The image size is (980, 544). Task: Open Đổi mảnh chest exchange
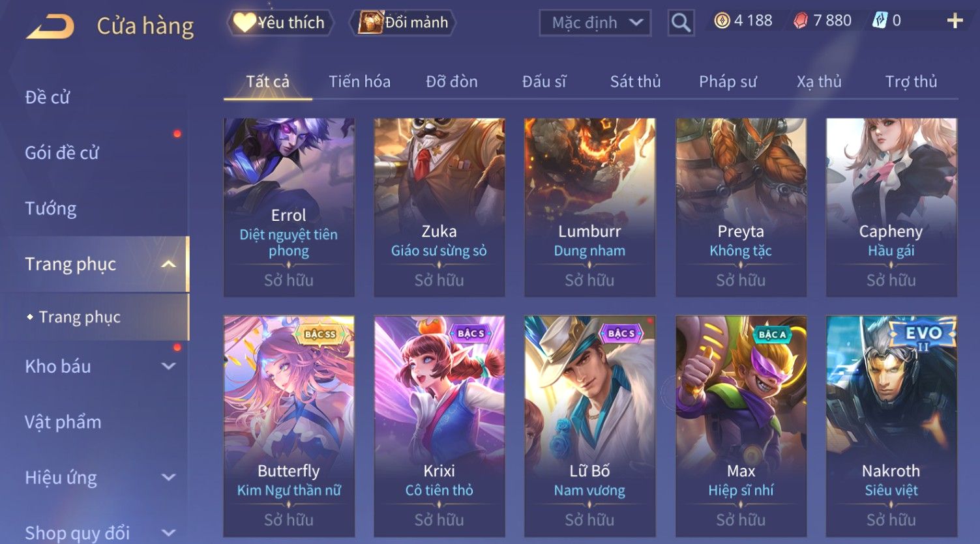point(404,22)
